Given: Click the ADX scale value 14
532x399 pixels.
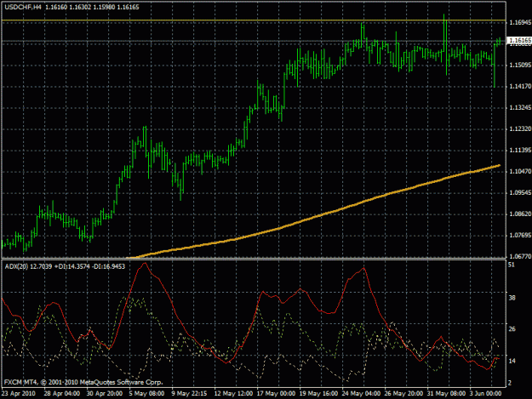Looking at the screenshot, I should pyautogui.click(x=512, y=361).
